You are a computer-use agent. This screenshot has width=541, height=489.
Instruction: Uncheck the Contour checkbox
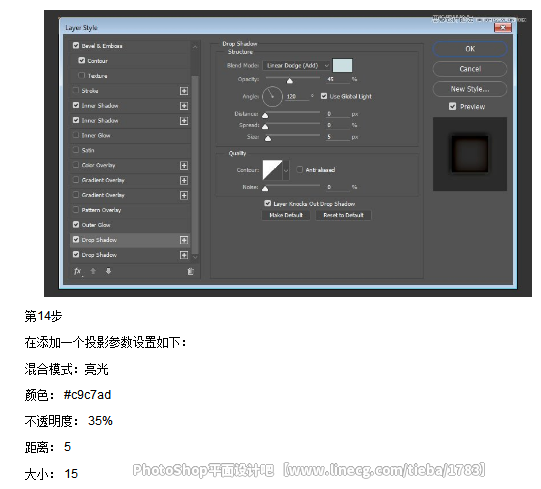click(81, 60)
